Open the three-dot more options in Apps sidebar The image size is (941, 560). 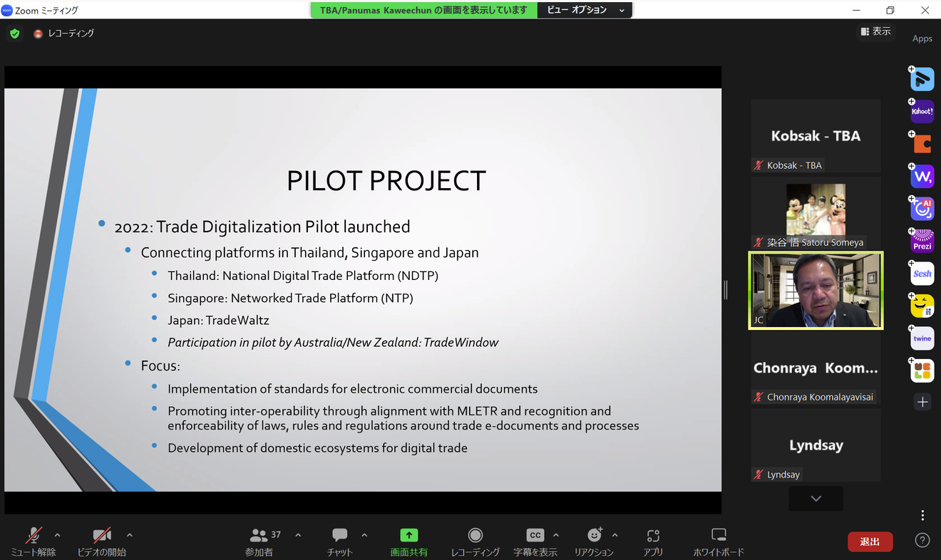pos(922,515)
